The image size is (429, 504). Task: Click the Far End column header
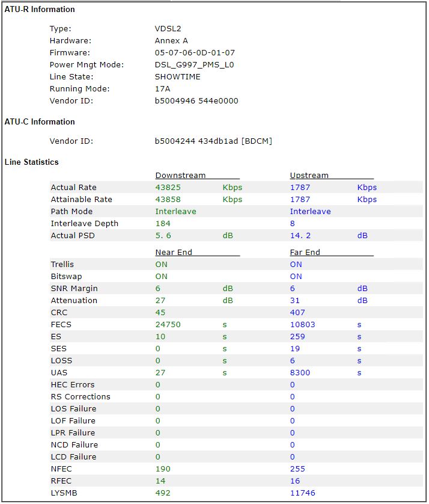tap(305, 253)
